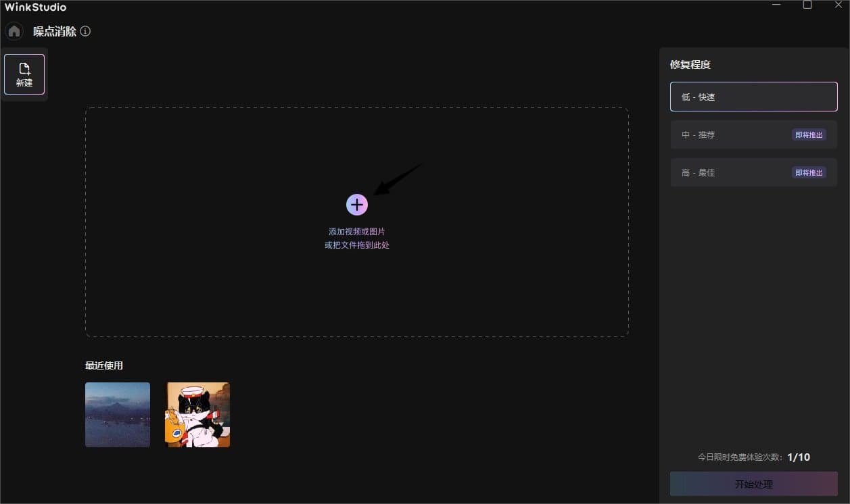
Task: Open the recent cartoon cat thumbnail
Action: (197, 415)
